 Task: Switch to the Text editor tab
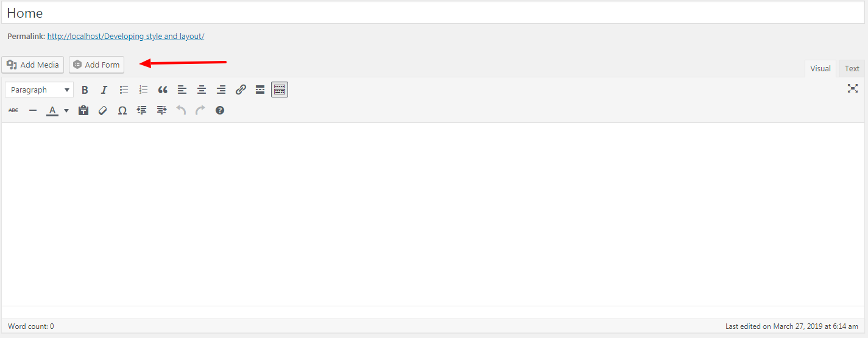click(852, 68)
